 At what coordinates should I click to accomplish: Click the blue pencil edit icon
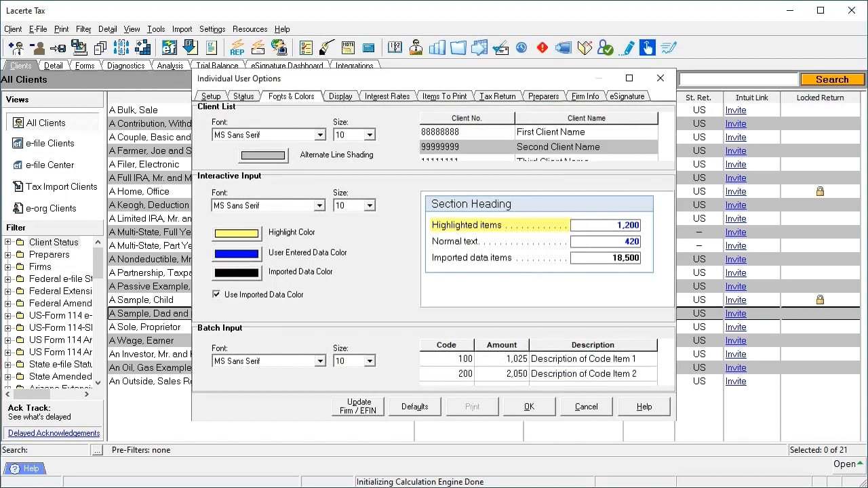point(627,47)
